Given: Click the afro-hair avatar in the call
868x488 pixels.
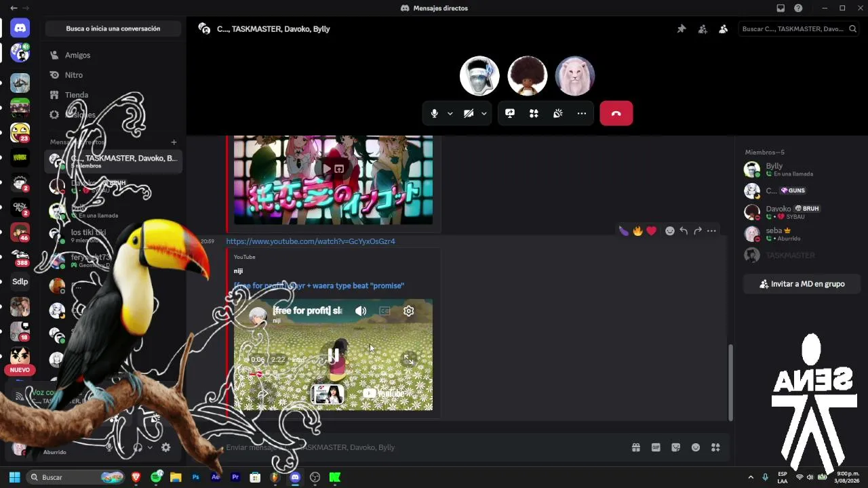Looking at the screenshot, I should pyautogui.click(x=528, y=76).
